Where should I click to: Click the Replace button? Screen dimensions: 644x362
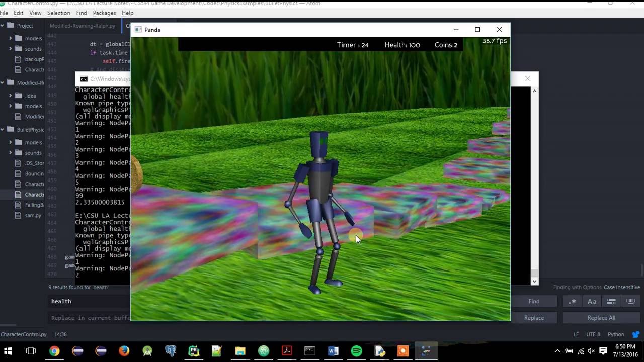pos(534,318)
